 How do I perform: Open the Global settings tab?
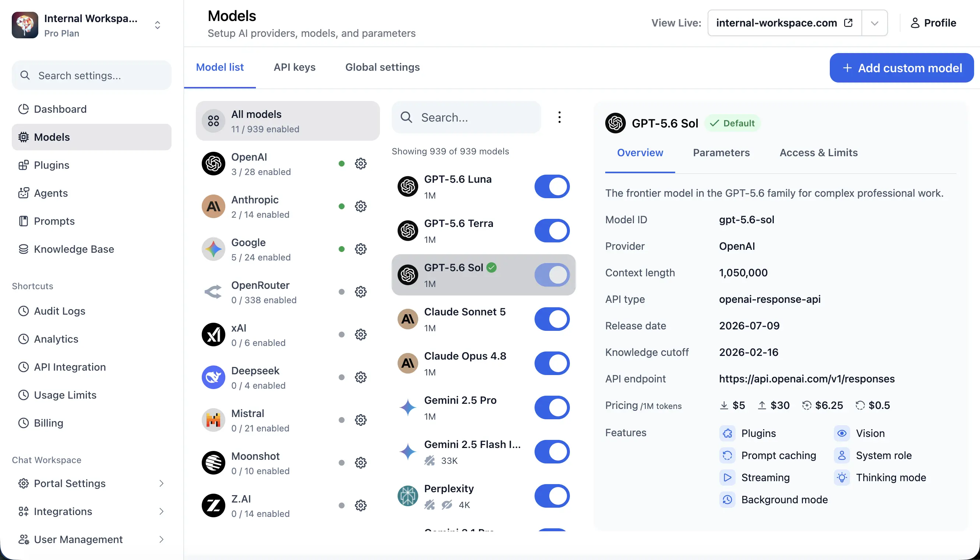[x=383, y=67]
